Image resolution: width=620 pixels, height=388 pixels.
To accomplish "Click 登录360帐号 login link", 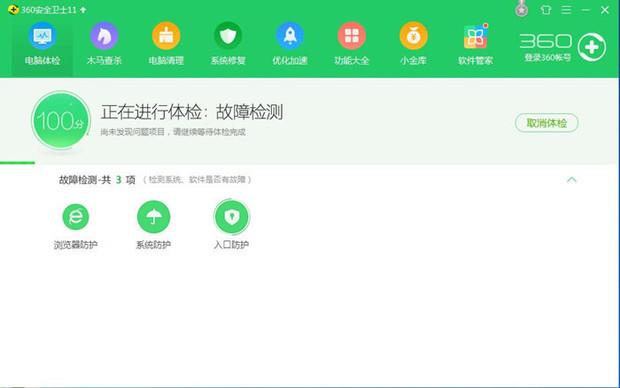I will click(x=548, y=58).
